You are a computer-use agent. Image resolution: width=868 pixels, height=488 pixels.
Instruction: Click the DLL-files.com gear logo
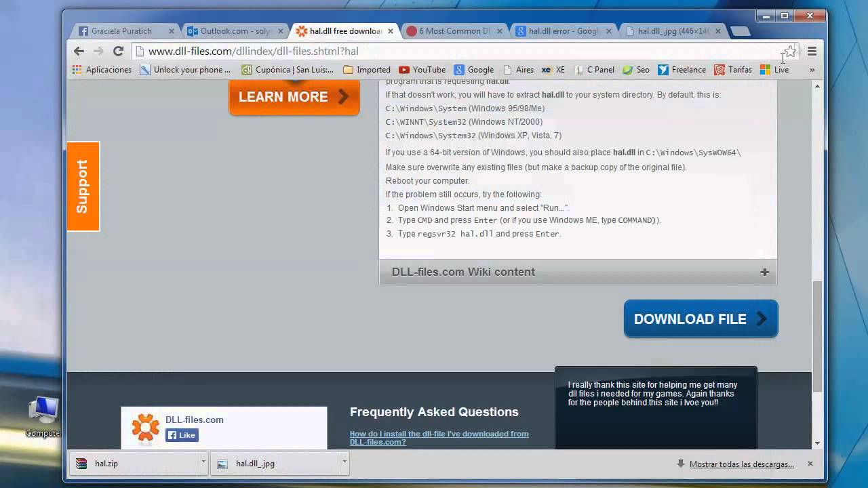click(x=145, y=428)
